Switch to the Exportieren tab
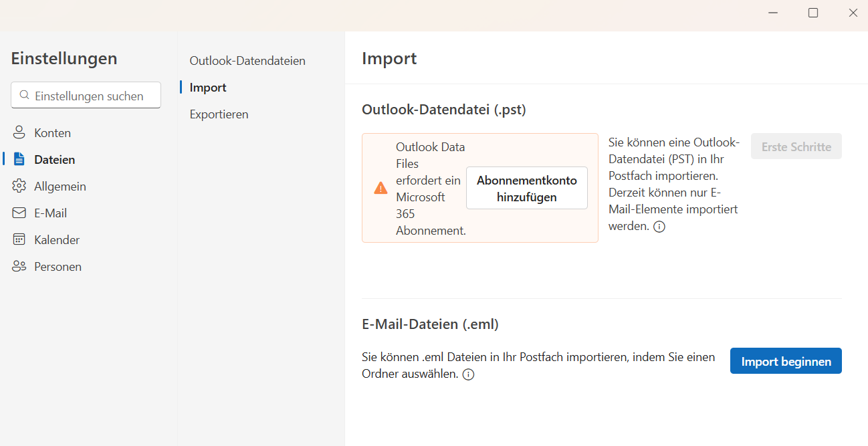This screenshot has height=446, width=868. [x=219, y=114]
